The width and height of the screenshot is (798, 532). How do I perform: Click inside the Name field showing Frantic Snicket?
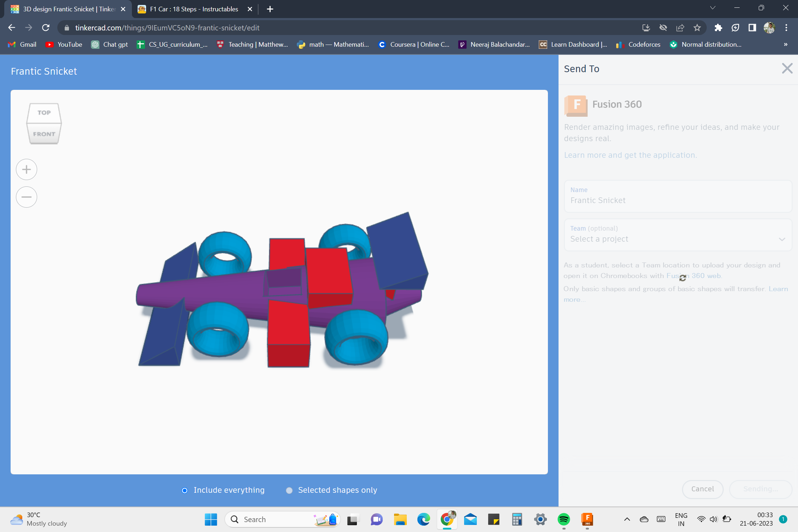click(678, 200)
